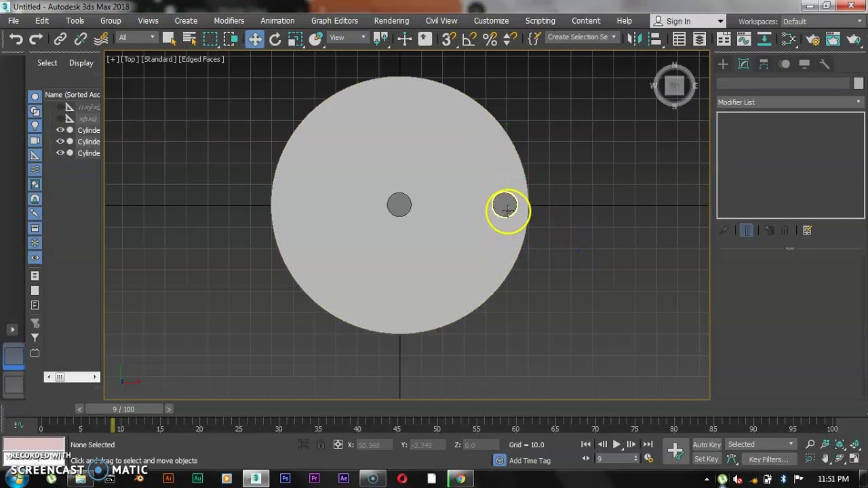Image resolution: width=868 pixels, height=488 pixels.
Task: Toggle visibility of the first Cylinder object
Action: click(60, 130)
